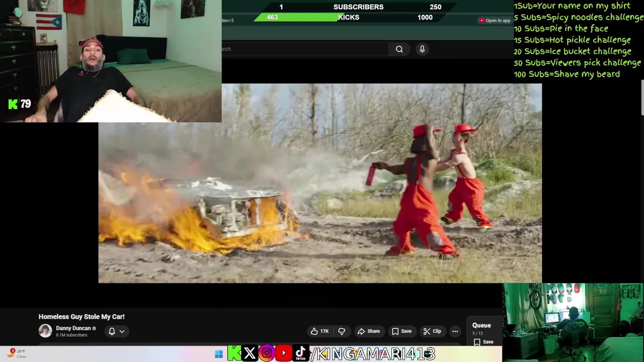This screenshot has height=362, width=644.
Task: Open the Clip scissors tool
Action: tap(432, 331)
